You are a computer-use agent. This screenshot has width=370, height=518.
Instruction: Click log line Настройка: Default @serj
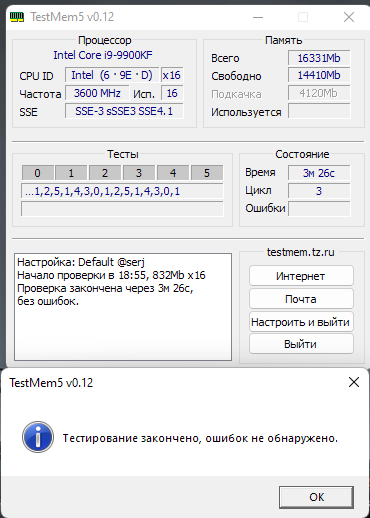pos(81,262)
